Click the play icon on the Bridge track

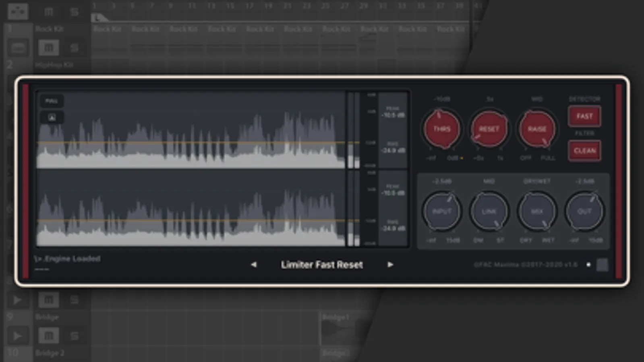[17, 335]
